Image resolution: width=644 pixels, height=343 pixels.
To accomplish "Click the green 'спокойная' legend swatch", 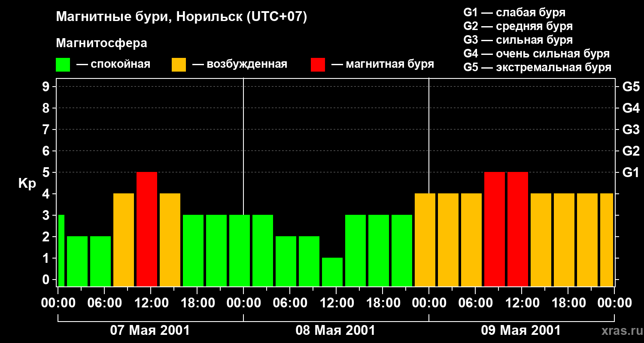I will 63,65.
